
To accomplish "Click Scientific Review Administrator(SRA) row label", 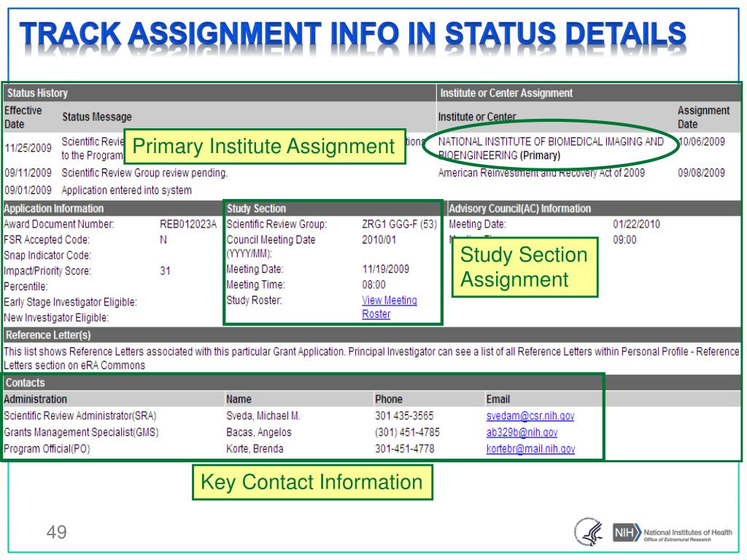I will point(80,416).
